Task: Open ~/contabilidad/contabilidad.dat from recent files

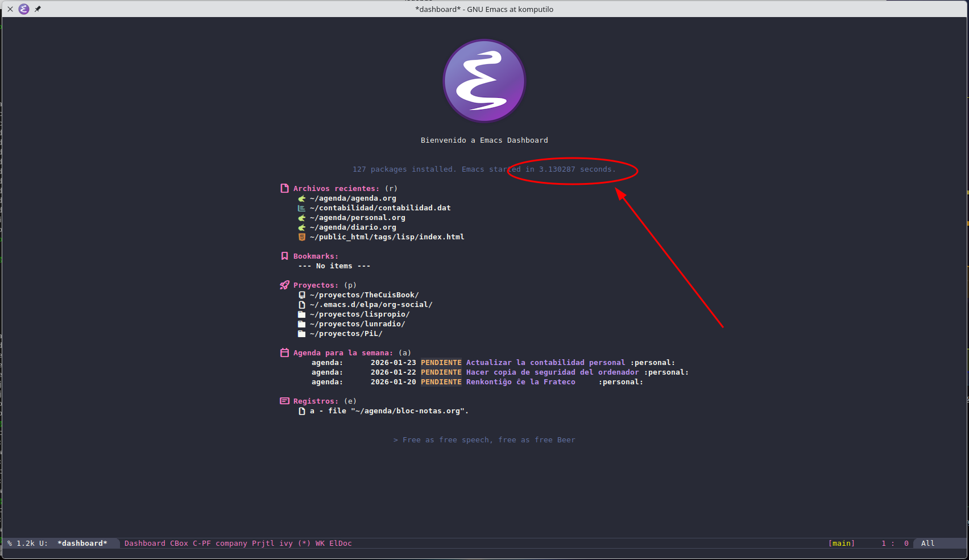Action: point(380,208)
